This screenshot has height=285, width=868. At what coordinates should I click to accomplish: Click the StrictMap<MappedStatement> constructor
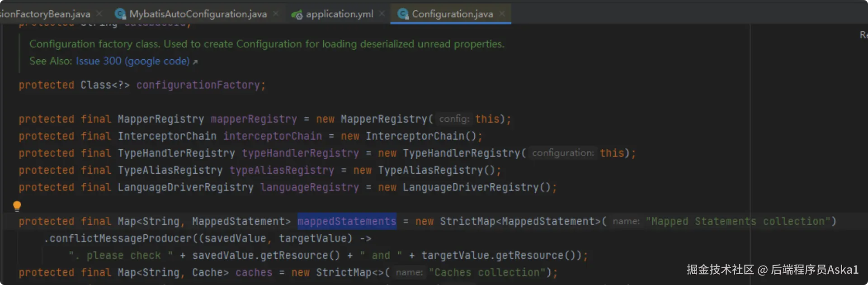tap(520, 222)
